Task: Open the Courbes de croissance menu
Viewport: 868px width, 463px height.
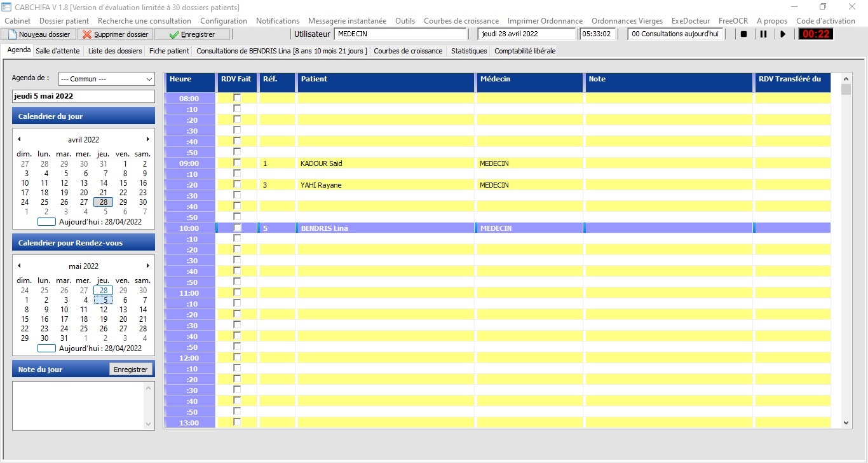Action: coord(461,21)
